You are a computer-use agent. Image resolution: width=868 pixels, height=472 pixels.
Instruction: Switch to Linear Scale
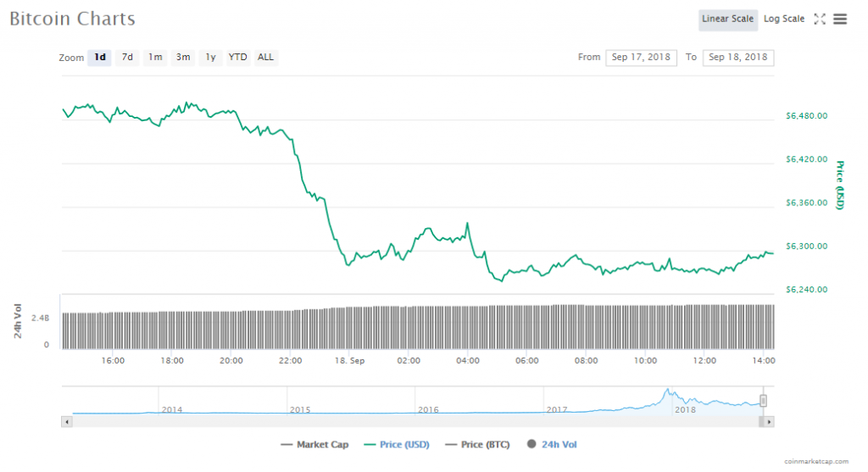pos(728,19)
